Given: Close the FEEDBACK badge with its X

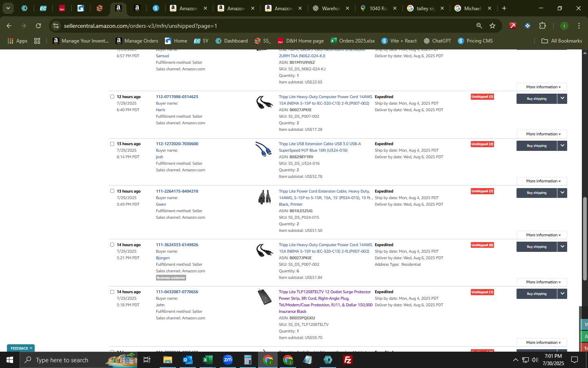Looking at the screenshot, I should (31, 348).
